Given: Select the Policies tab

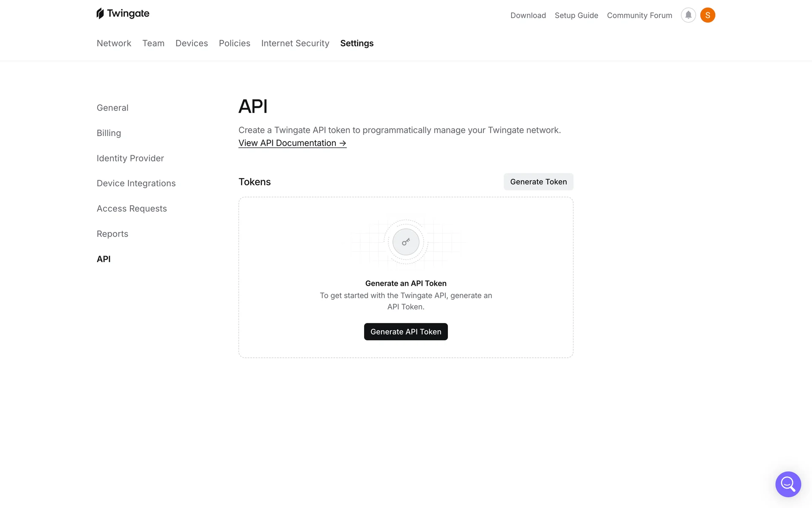Looking at the screenshot, I should (x=234, y=43).
